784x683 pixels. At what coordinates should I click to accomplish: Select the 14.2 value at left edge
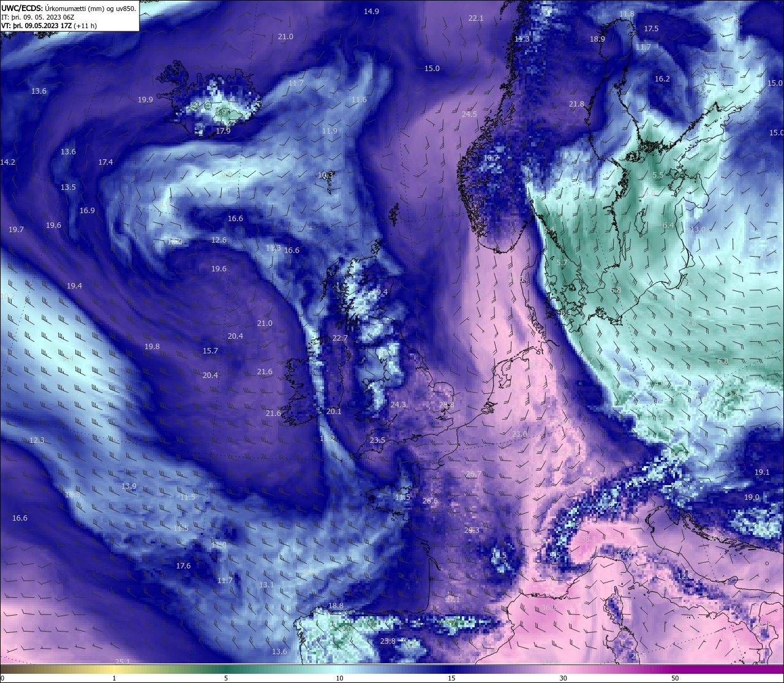click(x=7, y=162)
